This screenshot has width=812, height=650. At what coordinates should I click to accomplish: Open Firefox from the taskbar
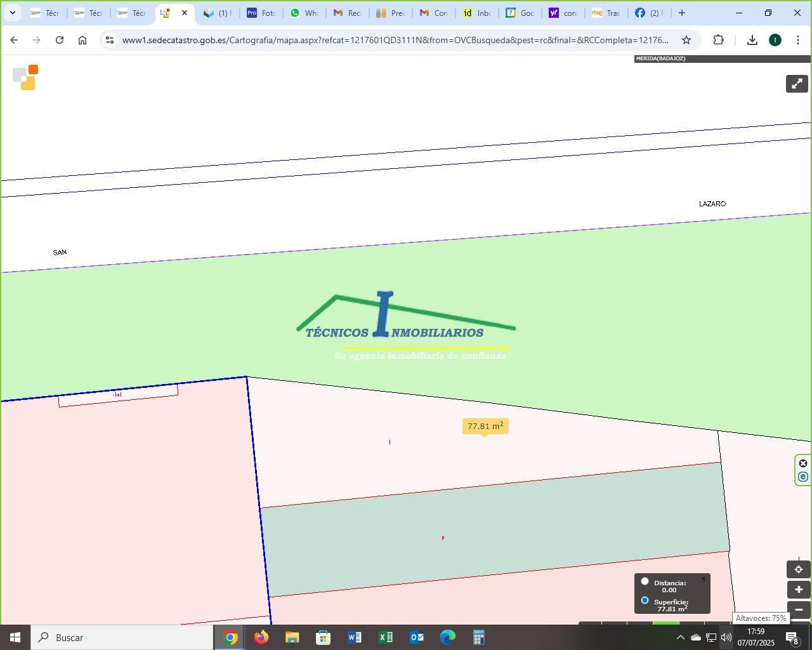click(x=261, y=637)
